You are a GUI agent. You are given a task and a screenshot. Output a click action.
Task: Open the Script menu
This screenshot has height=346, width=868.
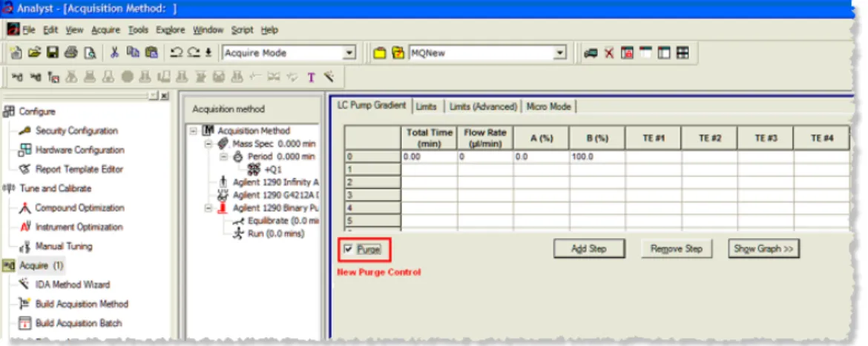click(x=242, y=30)
